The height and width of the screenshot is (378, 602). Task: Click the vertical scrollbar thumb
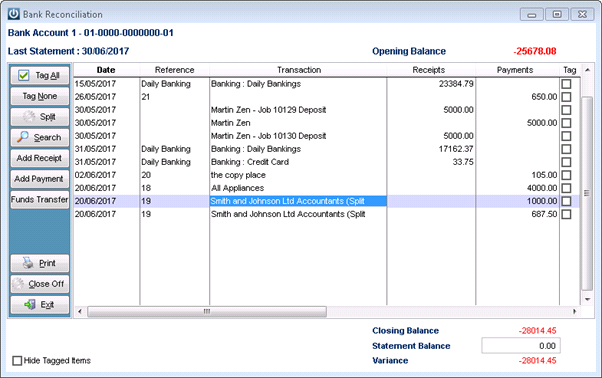click(x=587, y=193)
